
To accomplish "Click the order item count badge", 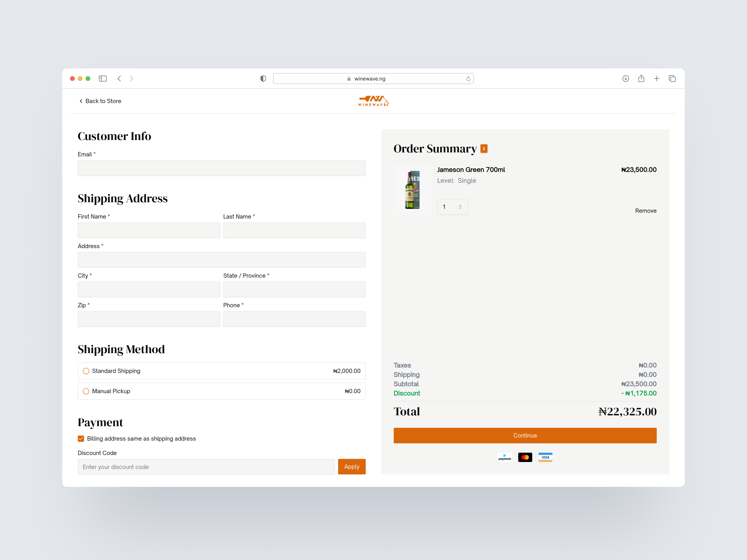I will click(484, 149).
